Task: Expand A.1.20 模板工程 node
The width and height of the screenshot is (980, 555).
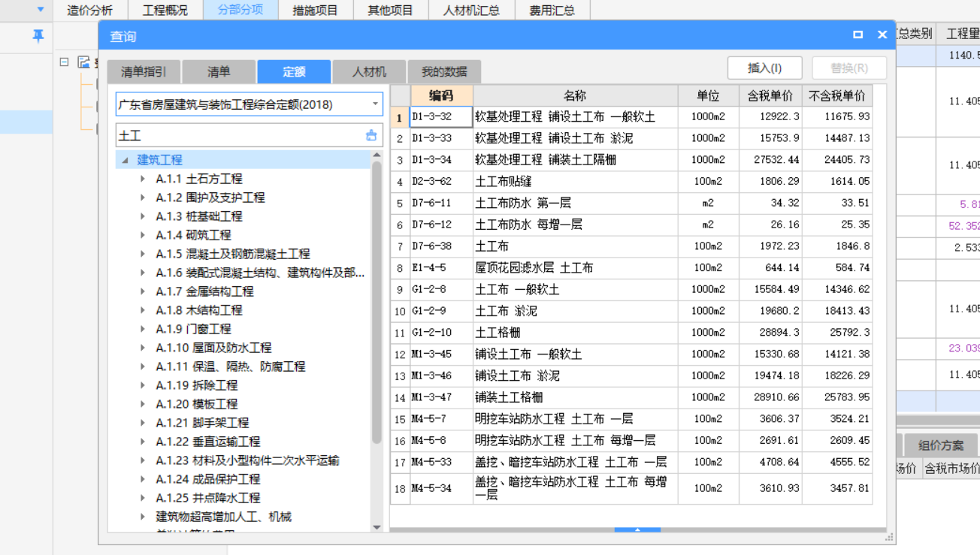Action: coord(143,404)
